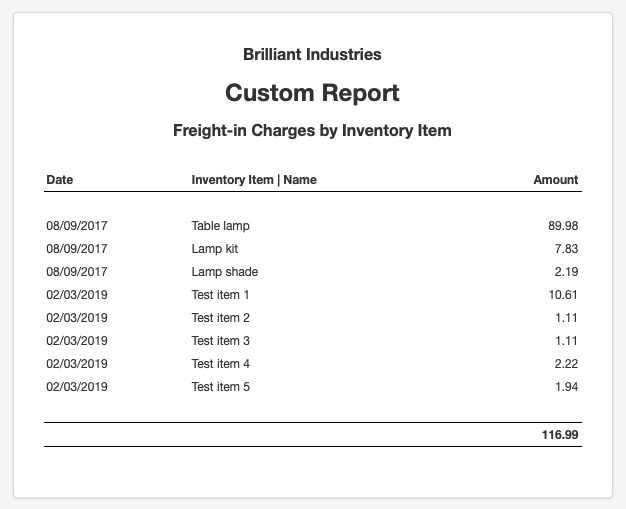This screenshot has height=509, width=626.
Task: Click the 10.61 amount value
Action: click(563, 295)
